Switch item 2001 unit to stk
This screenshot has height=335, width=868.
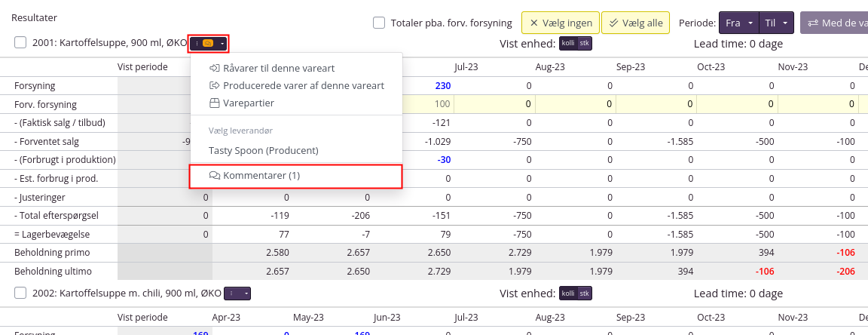(584, 44)
